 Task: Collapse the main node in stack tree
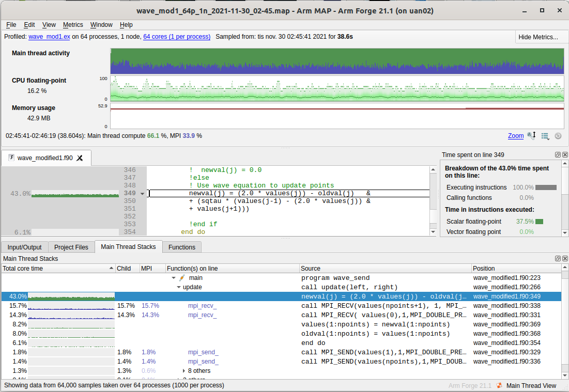pyautogui.click(x=174, y=278)
